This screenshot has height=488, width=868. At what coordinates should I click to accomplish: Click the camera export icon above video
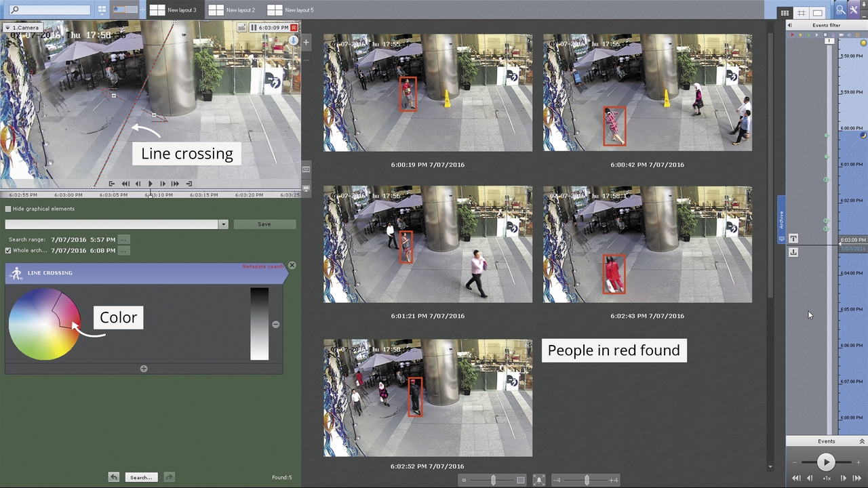241,28
